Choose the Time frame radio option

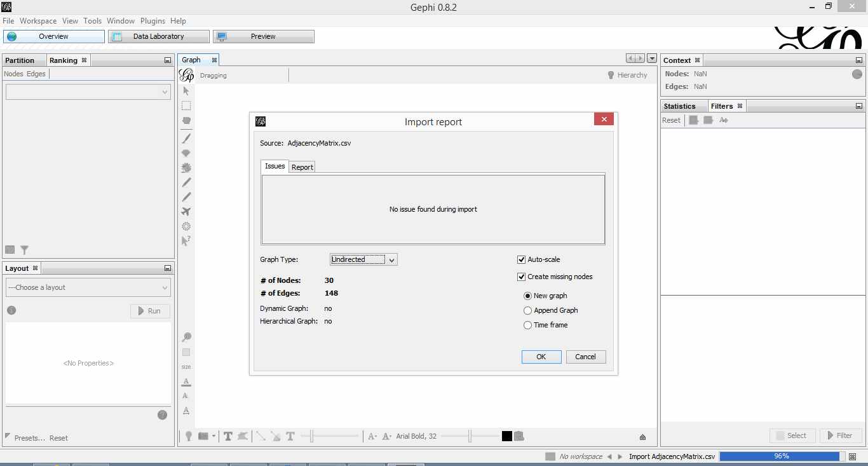pyautogui.click(x=527, y=325)
